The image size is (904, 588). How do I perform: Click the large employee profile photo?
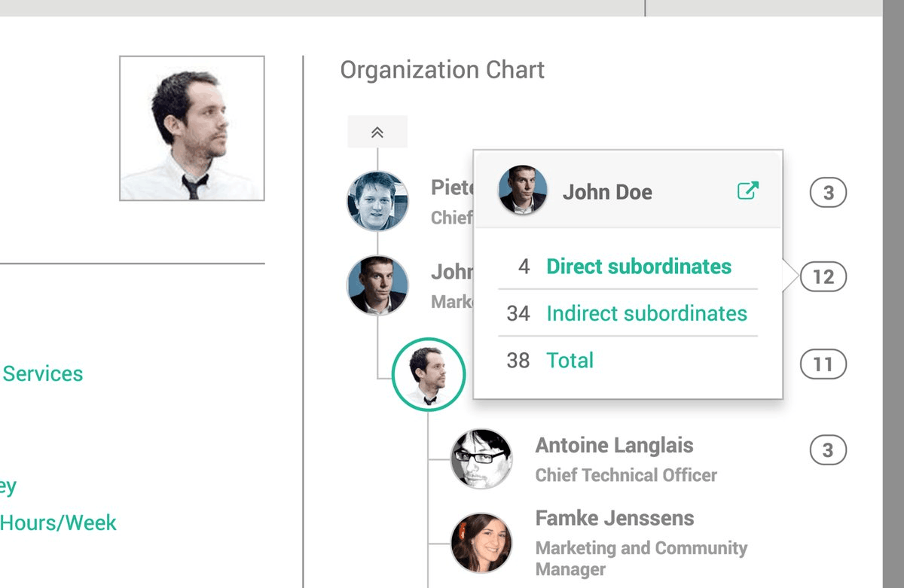click(192, 128)
